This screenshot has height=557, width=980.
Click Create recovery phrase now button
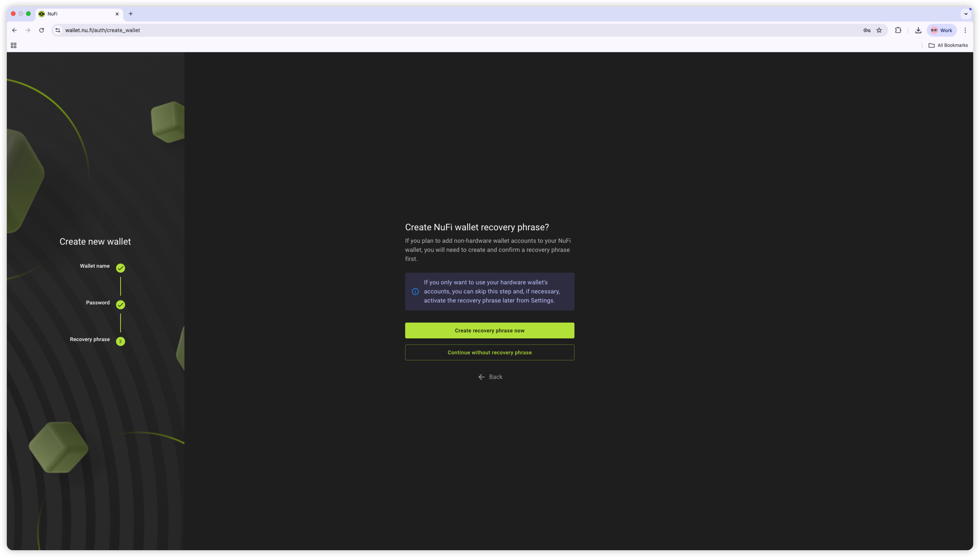[x=489, y=330]
